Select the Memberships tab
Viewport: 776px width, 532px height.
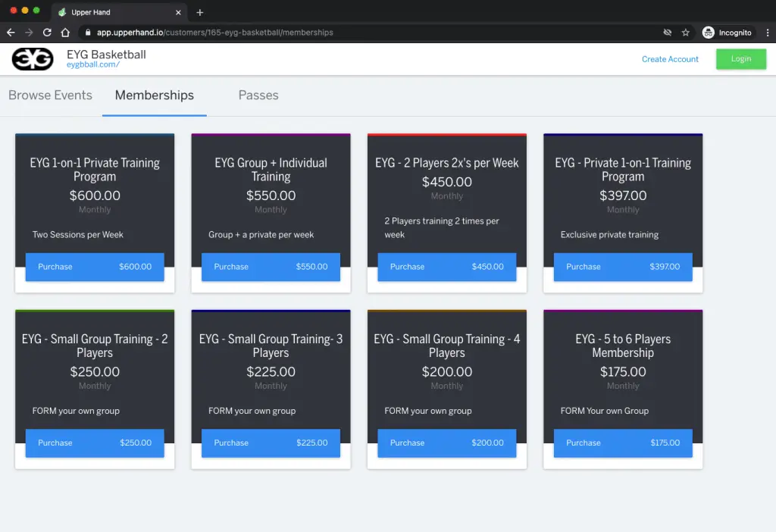155,95
